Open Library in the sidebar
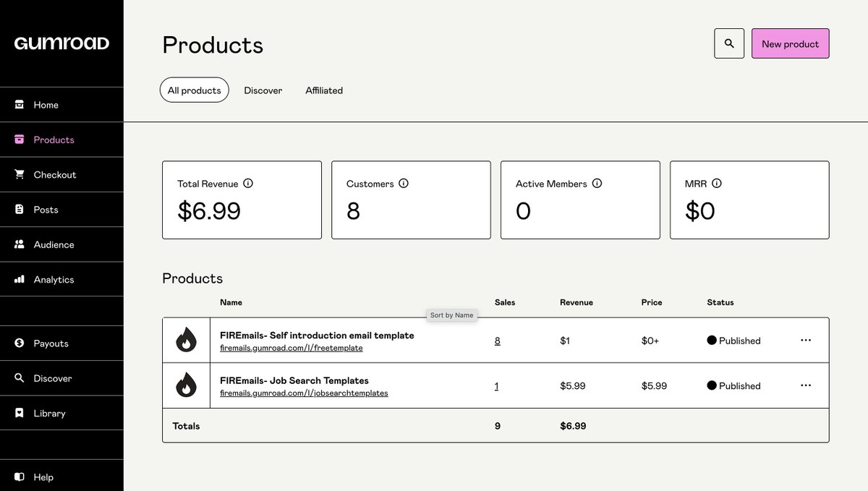Image resolution: width=868 pixels, height=491 pixels. click(61, 413)
